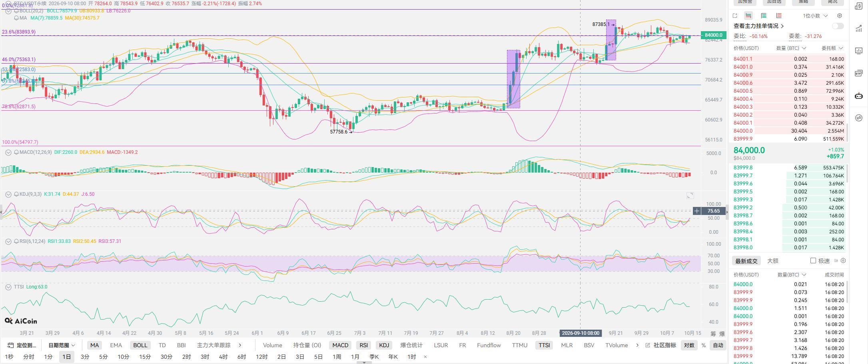This screenshot has width=868, height=364.
Task: Click the 社区指标 edit icon
Action: coord(648,345)
